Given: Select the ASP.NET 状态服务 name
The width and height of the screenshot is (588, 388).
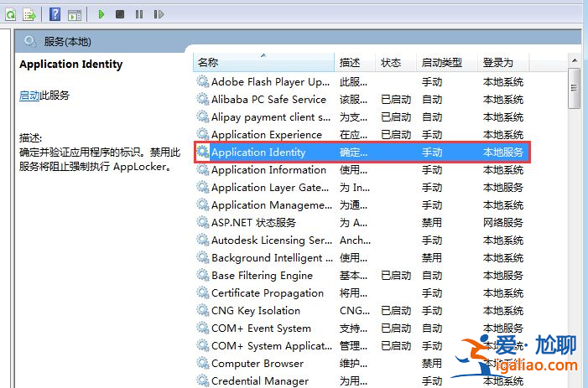Looking at the screenshot, I should [253, 222].
